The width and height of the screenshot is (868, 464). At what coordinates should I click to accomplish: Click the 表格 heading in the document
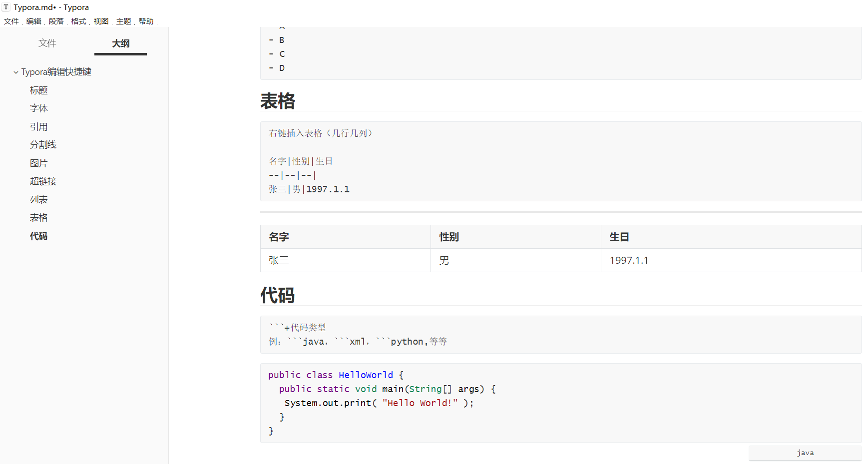[x=278, y=101]
